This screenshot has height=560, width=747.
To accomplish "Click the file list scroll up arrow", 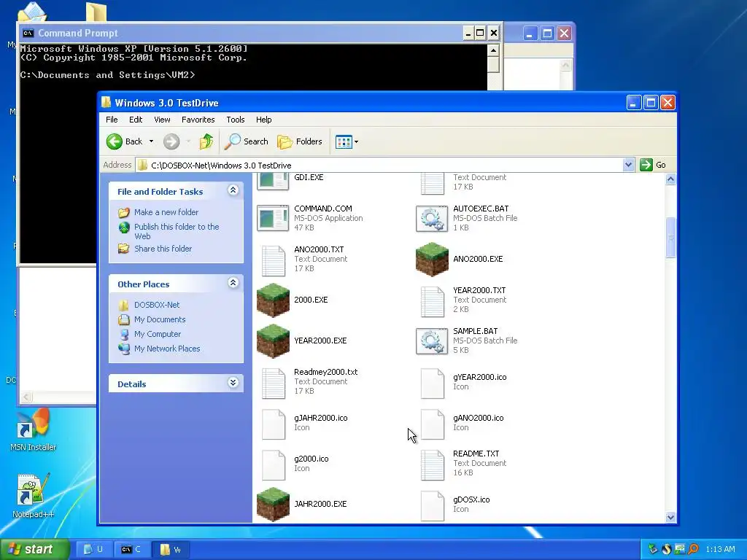I will coord(670,179).
